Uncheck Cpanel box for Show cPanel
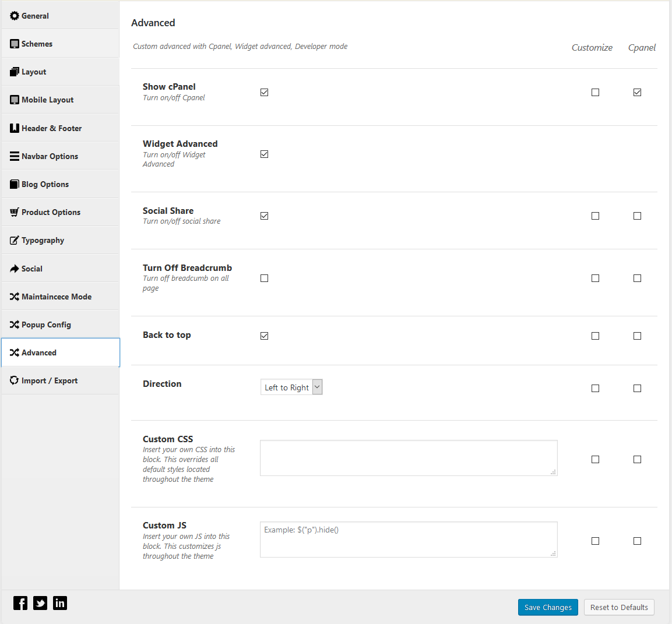The image size is (672, 624). pyautogui.click(x=637, y=93)
